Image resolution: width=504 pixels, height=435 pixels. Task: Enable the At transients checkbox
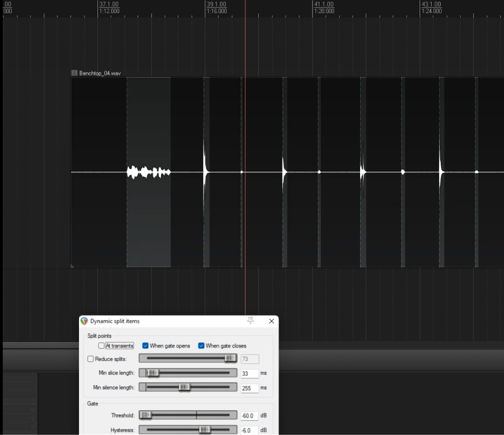tap(101, 346)
